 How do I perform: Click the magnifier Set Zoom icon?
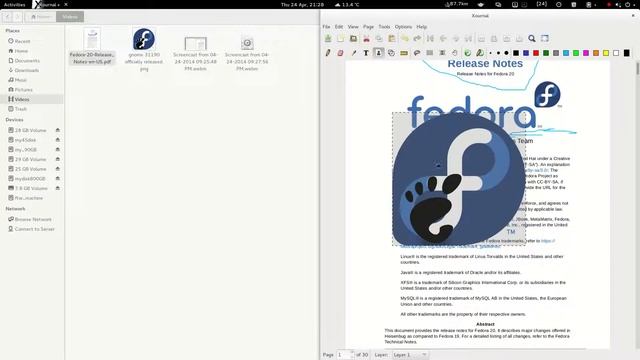[532, 38]
